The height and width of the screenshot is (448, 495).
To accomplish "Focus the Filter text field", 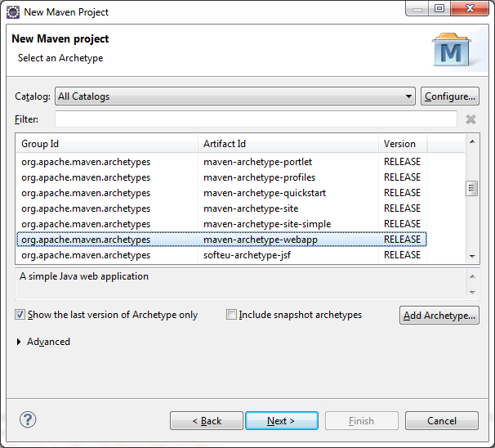I will tap(256, 119).
